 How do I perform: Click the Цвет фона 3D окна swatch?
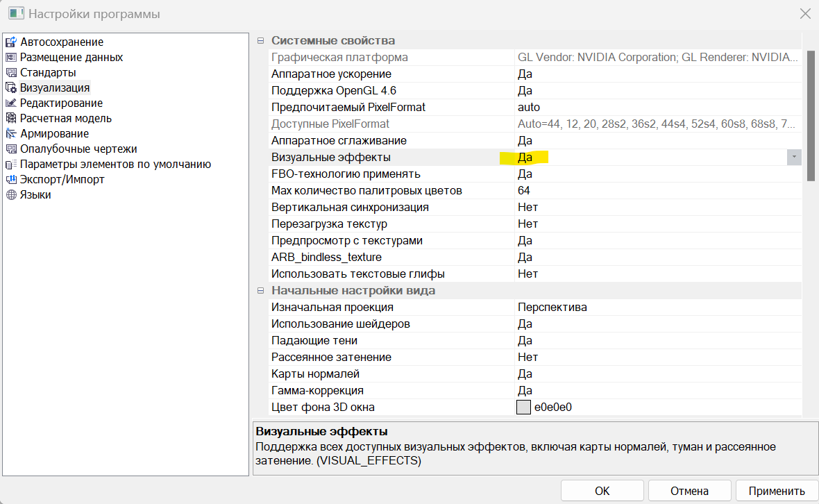coord(523,408)
